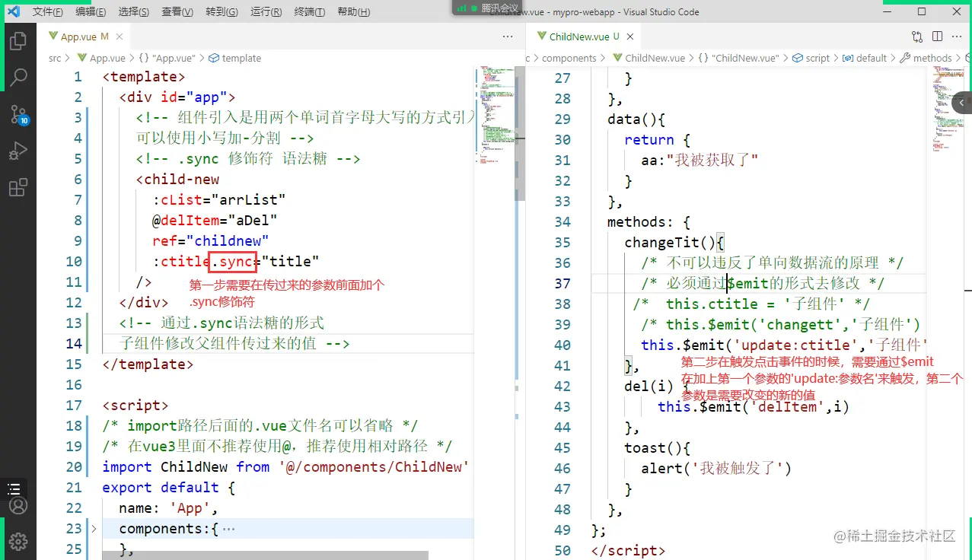Click the @delItem="aDel" attribute line
Screen dimensions: 972x560
pyautogui.click(x=215, y=220)
